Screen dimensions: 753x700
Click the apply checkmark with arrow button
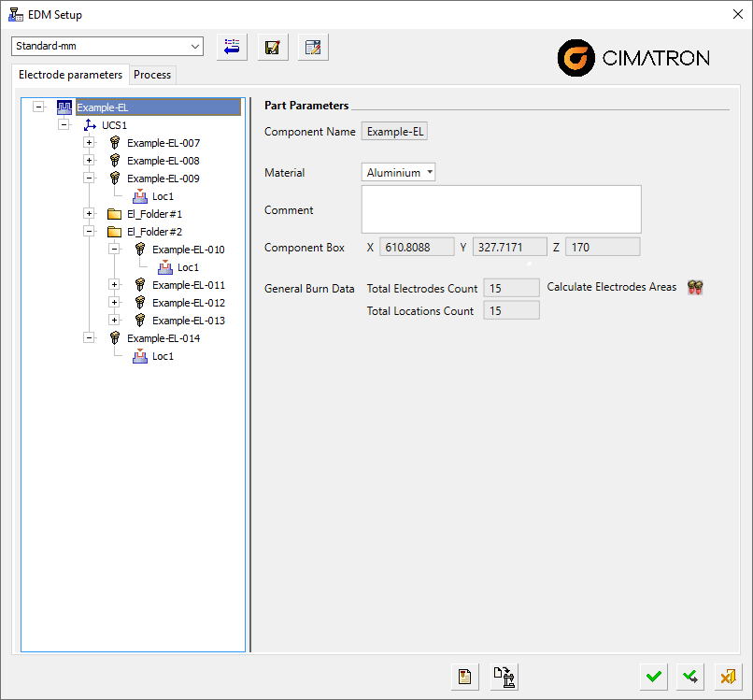(690, 676)
